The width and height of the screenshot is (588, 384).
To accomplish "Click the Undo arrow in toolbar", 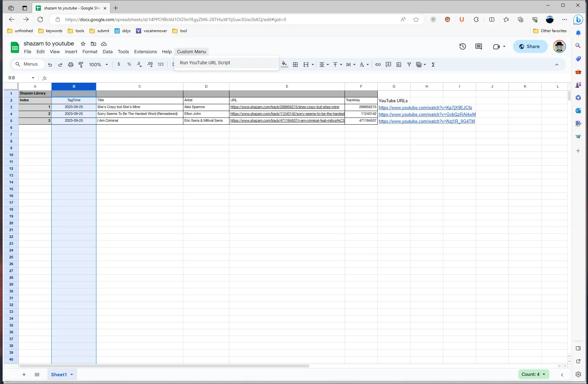I will [x=50, y=65].
